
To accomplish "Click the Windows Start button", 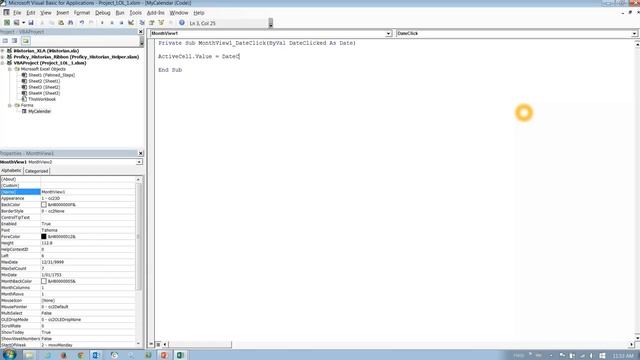I will tap(9, 354).
